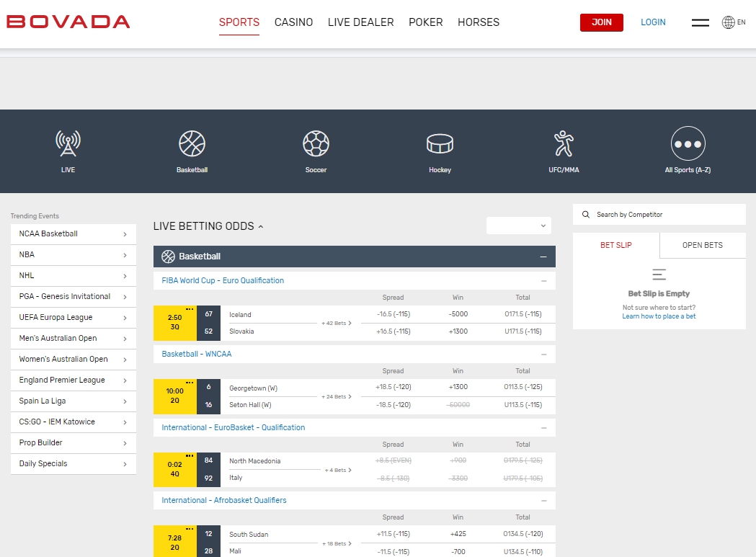Switch to the Open Bets tab

pos(702,245)
